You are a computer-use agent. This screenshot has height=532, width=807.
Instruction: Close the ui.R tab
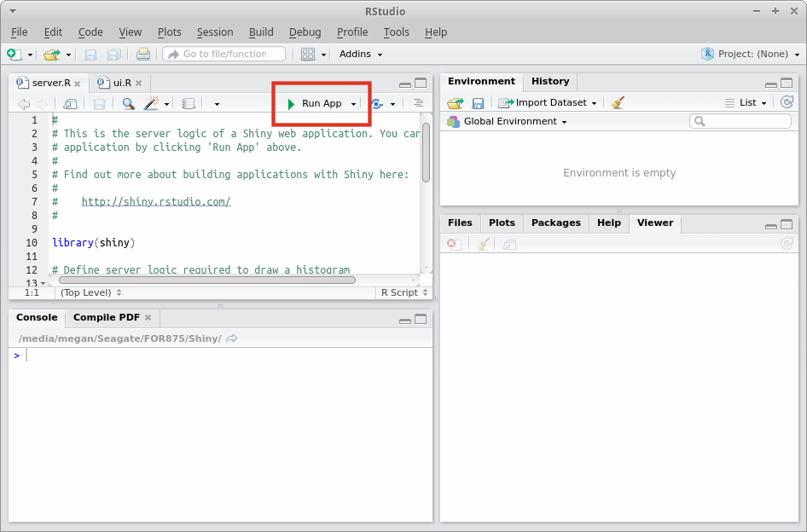point(138,83)
